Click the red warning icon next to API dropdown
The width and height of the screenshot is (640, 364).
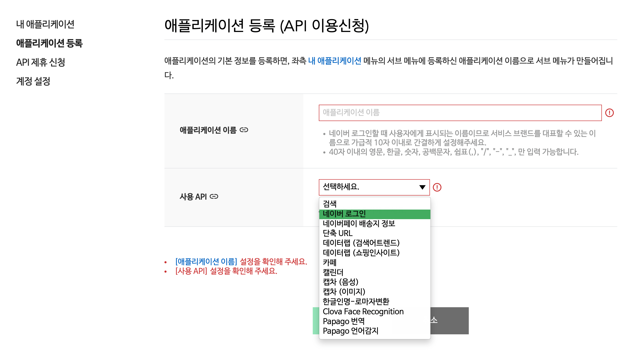tap(437, 187)
